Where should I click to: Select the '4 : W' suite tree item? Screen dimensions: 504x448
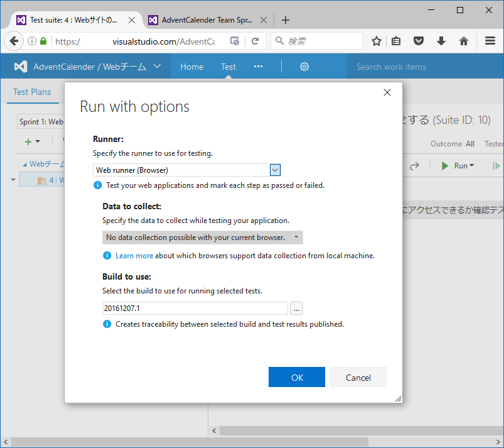42,180
